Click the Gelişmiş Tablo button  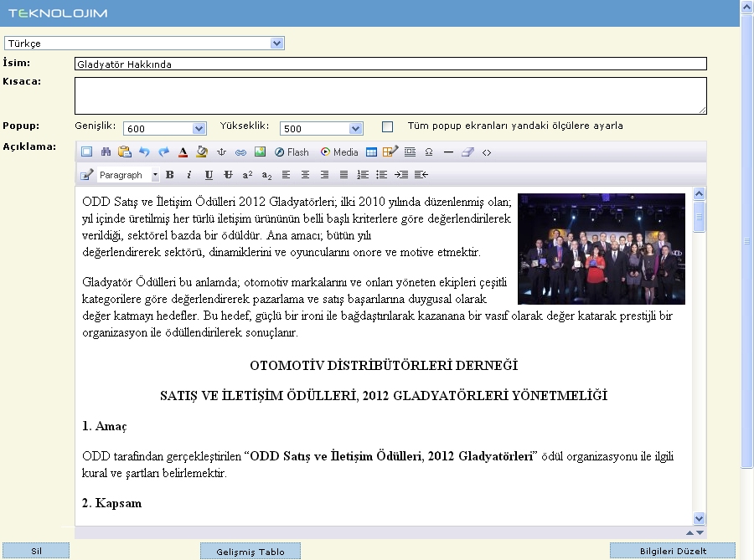(250, 552)
